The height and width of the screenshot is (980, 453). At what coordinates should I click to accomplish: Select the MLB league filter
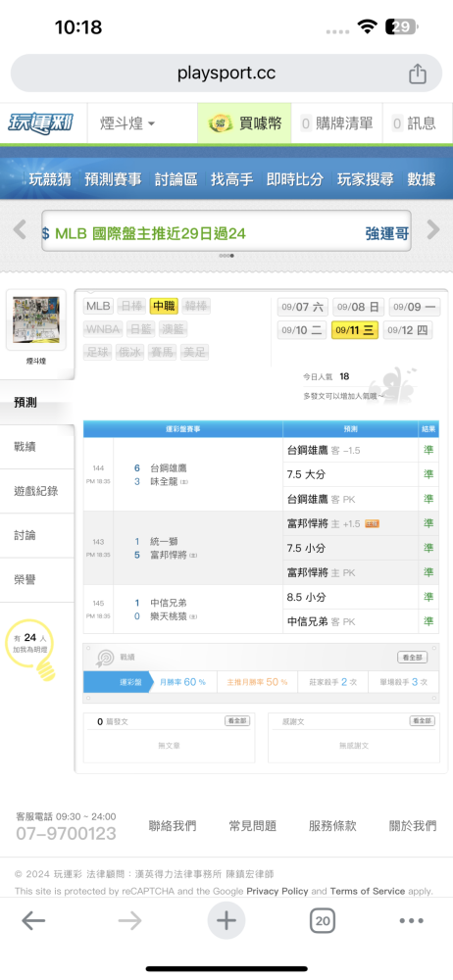[98, 306]
